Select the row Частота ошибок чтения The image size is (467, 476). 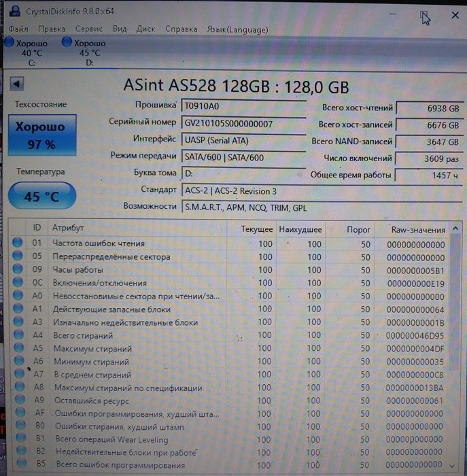(229, 243)
